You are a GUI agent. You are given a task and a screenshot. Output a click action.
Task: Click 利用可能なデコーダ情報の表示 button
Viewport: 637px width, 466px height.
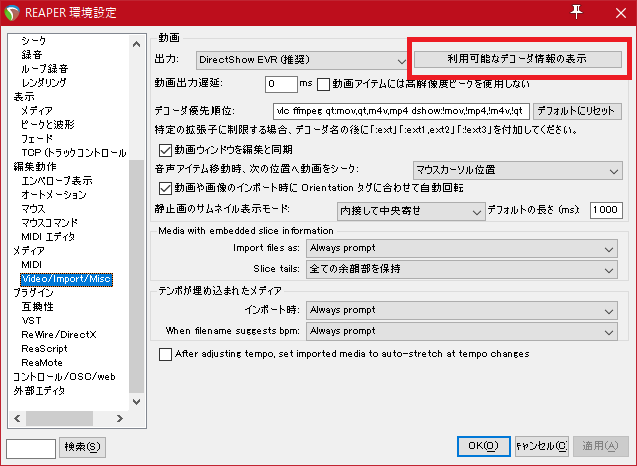click(x=518, y=59)
